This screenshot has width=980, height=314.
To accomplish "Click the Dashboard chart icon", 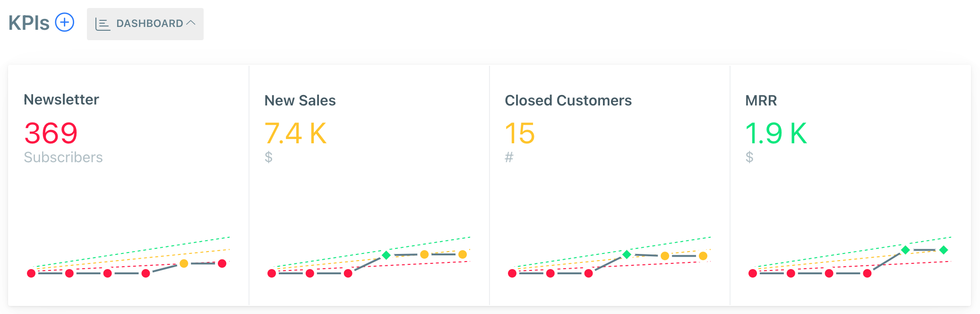I will click(103, 24).
